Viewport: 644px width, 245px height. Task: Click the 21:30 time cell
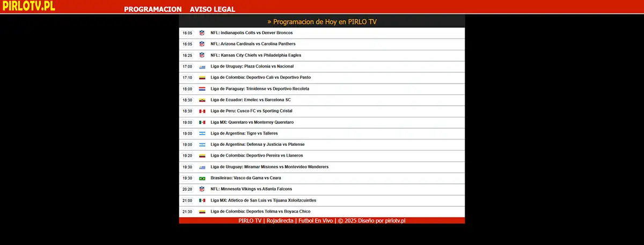pos(187,212)
